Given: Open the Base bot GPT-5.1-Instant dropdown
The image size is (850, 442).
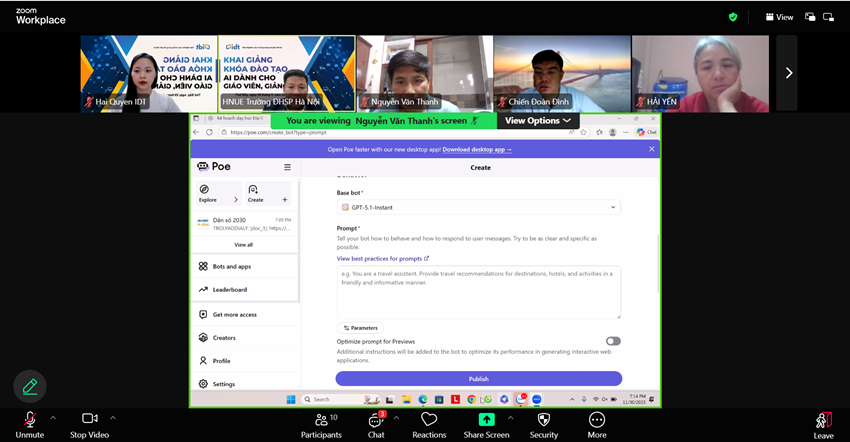Looking at the screenshot, I should coord(479,207).
